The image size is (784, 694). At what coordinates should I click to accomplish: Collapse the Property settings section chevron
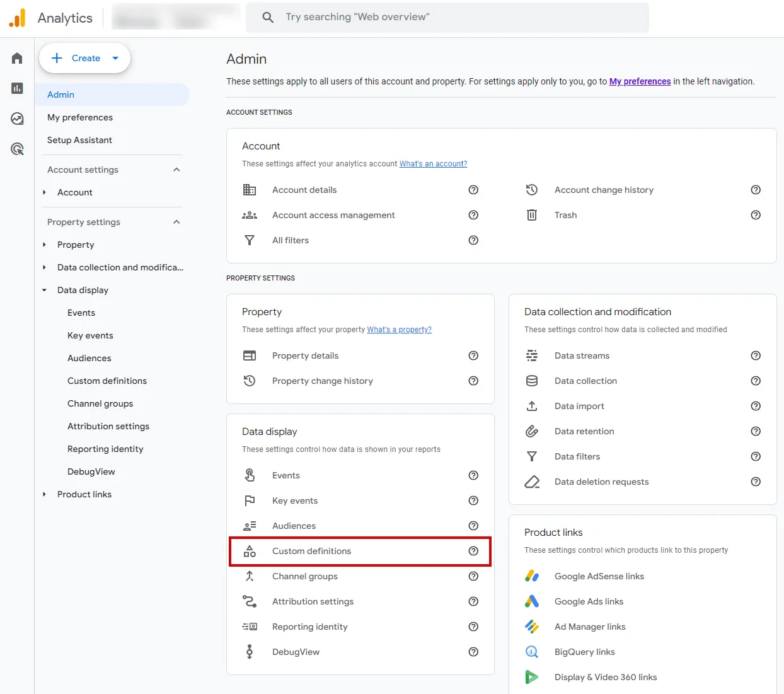[x=176, y=222]
